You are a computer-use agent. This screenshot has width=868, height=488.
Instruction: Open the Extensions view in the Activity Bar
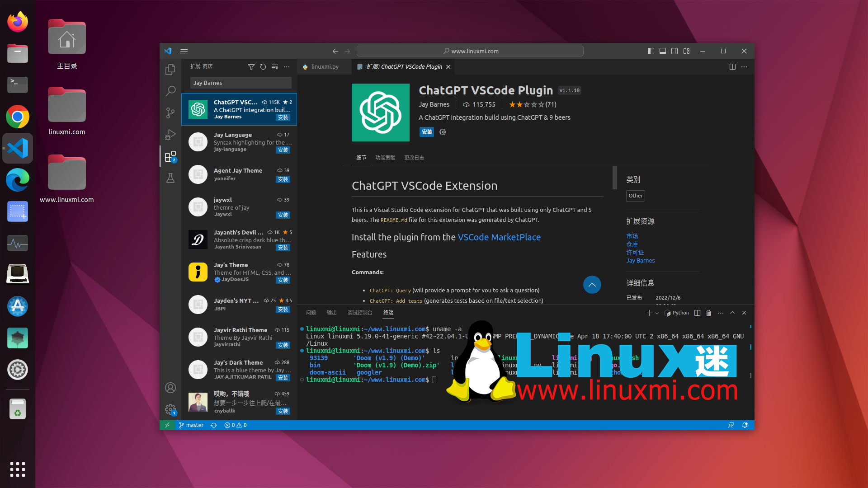coord(170,156)
